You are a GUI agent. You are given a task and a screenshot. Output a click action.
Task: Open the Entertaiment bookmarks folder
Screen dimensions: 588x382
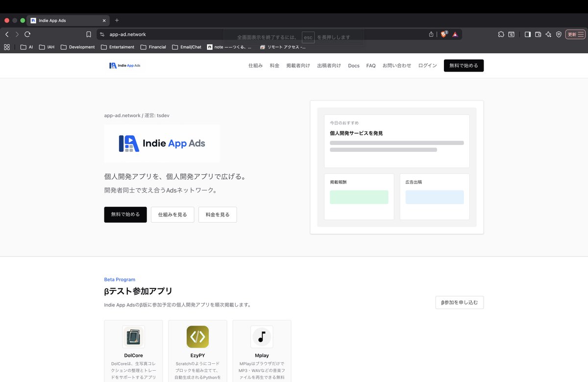(118, 47)
